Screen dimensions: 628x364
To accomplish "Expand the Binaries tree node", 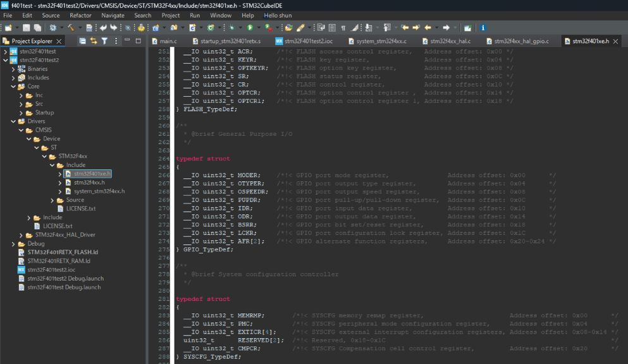I will (13, 68).
